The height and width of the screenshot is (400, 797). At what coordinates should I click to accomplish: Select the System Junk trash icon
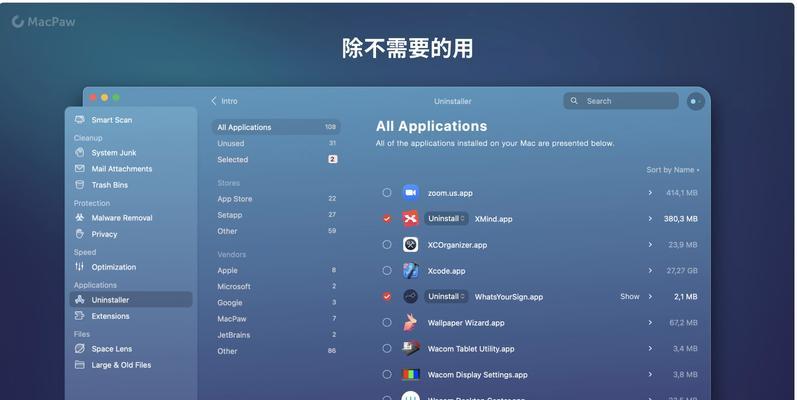click(x=80, y=152)
